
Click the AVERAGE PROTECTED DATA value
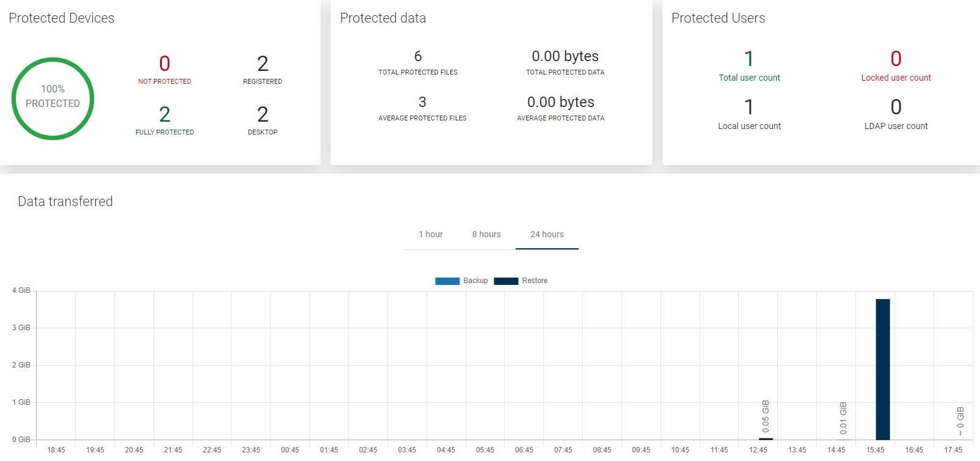[560, 102]
